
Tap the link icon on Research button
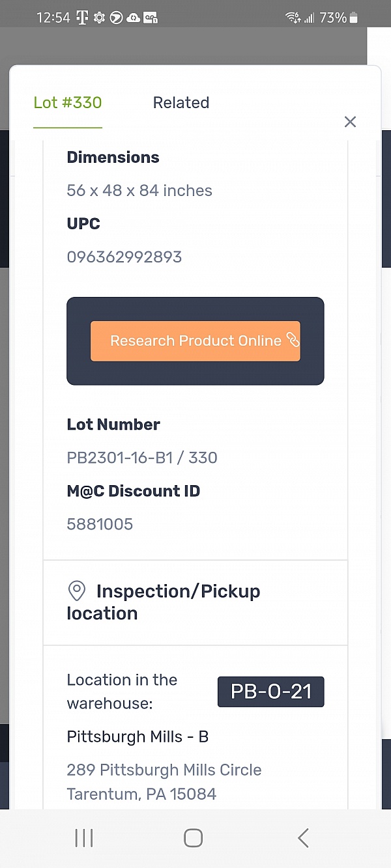[x=292, y=339]
